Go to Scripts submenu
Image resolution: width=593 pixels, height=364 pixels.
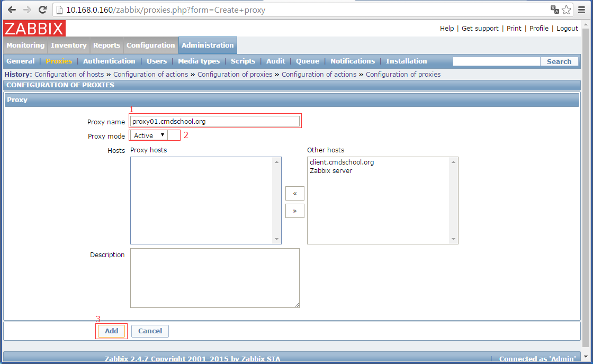[x=243, y=61]
